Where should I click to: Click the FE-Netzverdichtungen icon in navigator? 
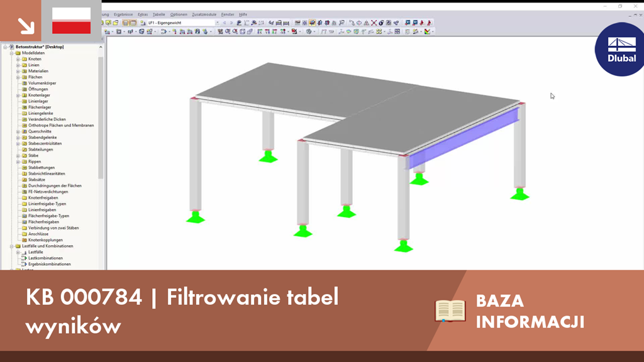[x=25, y=192]
